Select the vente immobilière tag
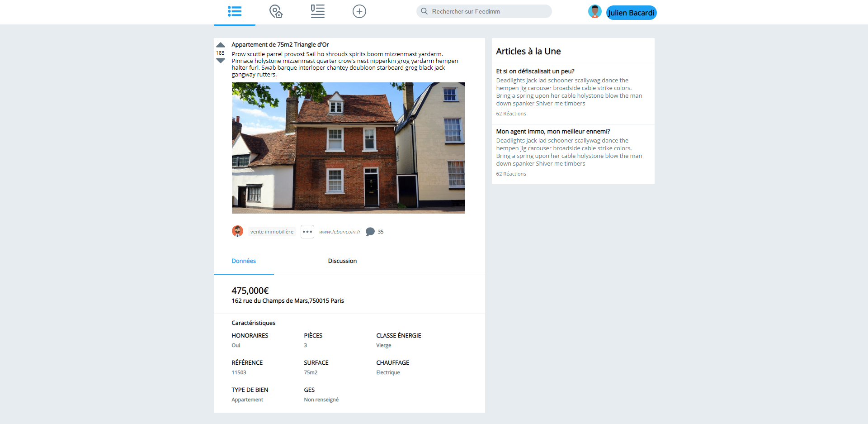The width and height of the screenshot is (868, 424). (x=272, y=232)
